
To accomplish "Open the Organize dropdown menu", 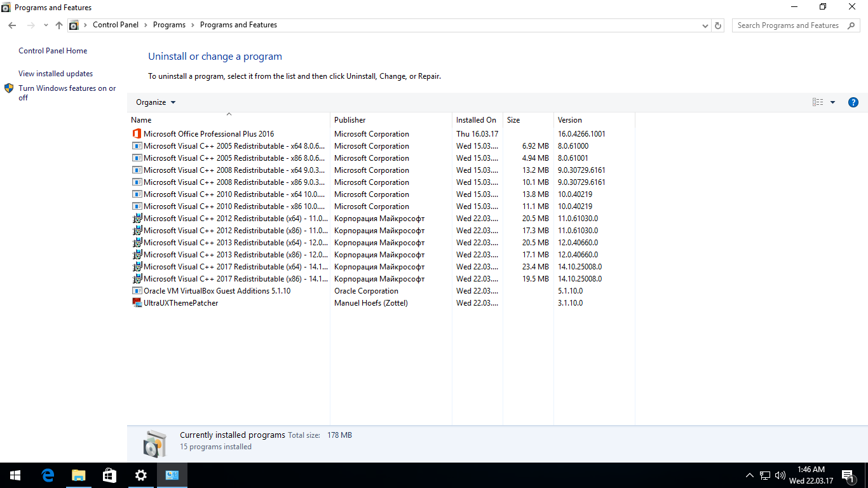I will point(156,102).
